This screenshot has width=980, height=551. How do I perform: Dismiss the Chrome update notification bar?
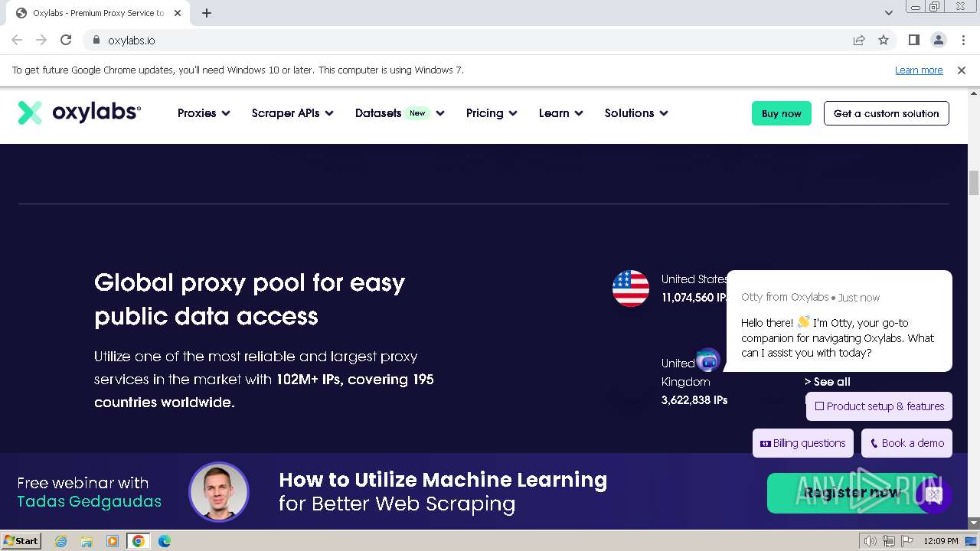(962, 70)
